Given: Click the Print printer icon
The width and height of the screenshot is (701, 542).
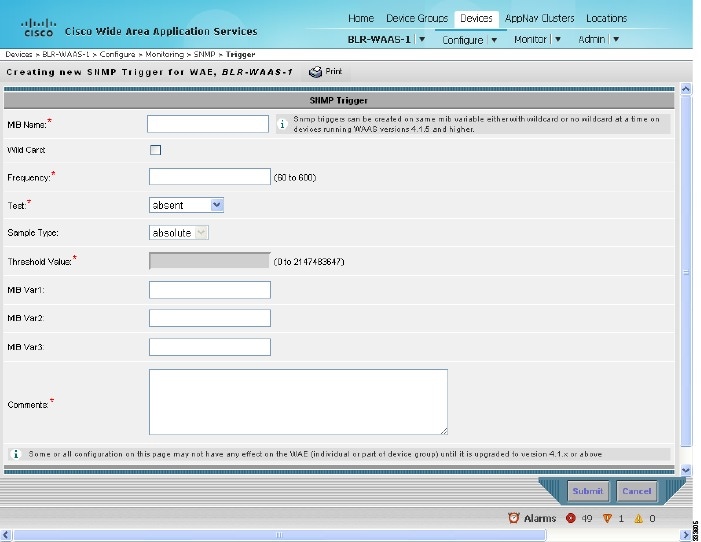Looking at the screenshot, I should pyautogui.click(x=315, y=72).
